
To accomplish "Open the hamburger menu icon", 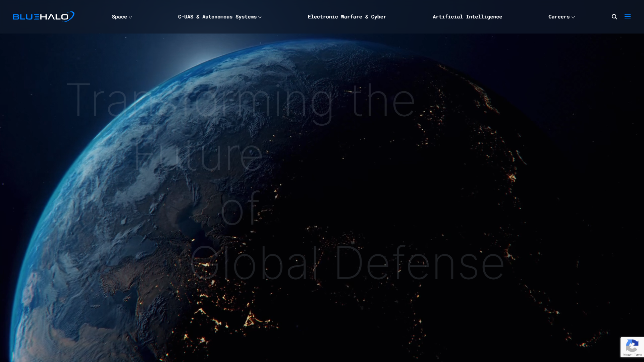I will click(627, 16).
